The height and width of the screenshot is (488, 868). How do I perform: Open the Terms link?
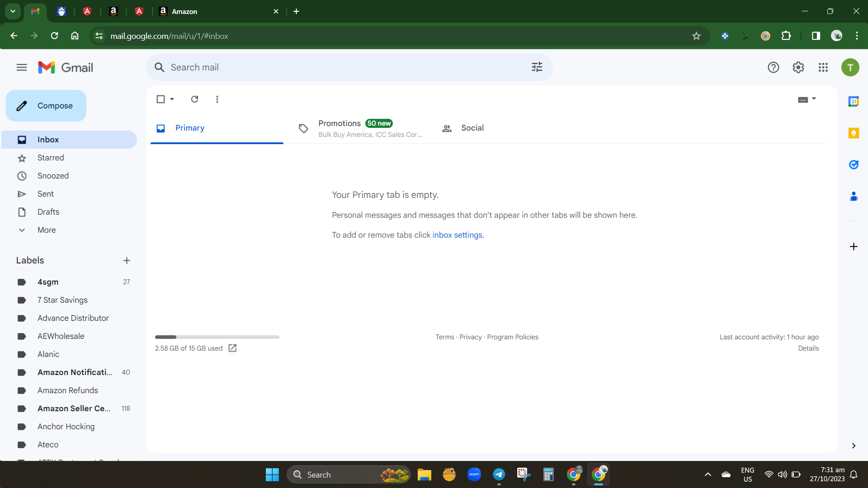(x=444, y=337)
